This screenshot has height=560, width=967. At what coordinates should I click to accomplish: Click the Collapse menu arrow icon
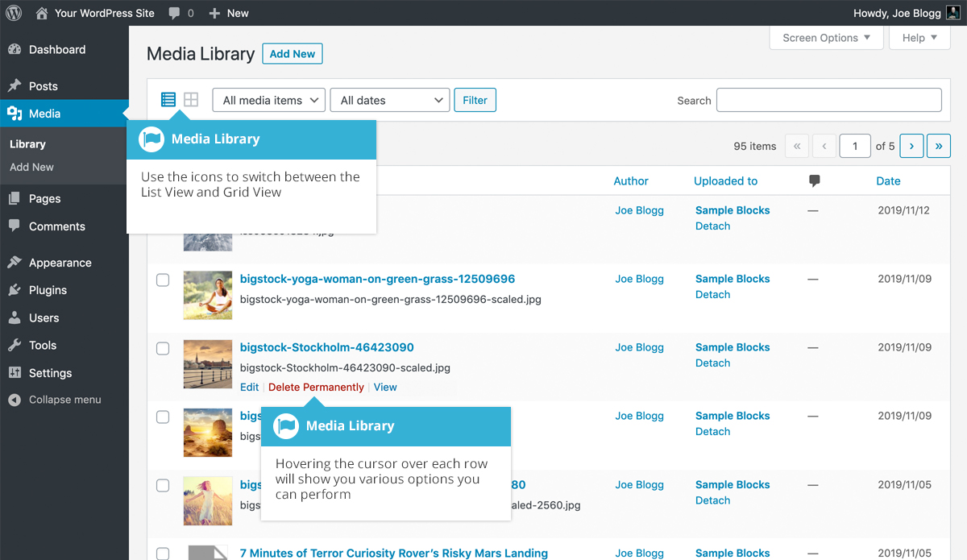[x=15, y=400]
